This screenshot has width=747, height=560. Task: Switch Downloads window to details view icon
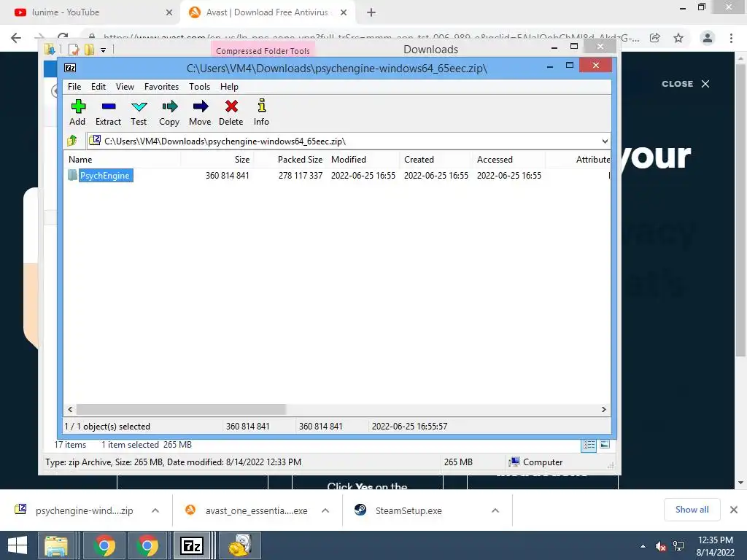(589, 445)
